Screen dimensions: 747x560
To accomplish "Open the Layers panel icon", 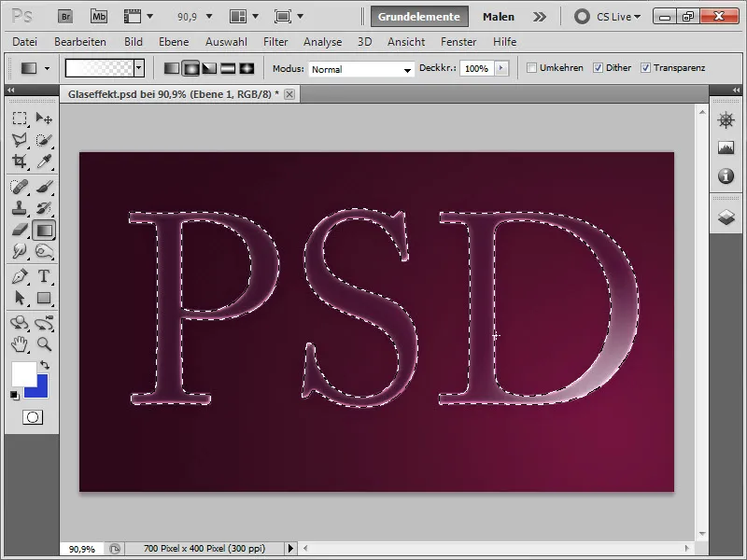I will 726,217.
